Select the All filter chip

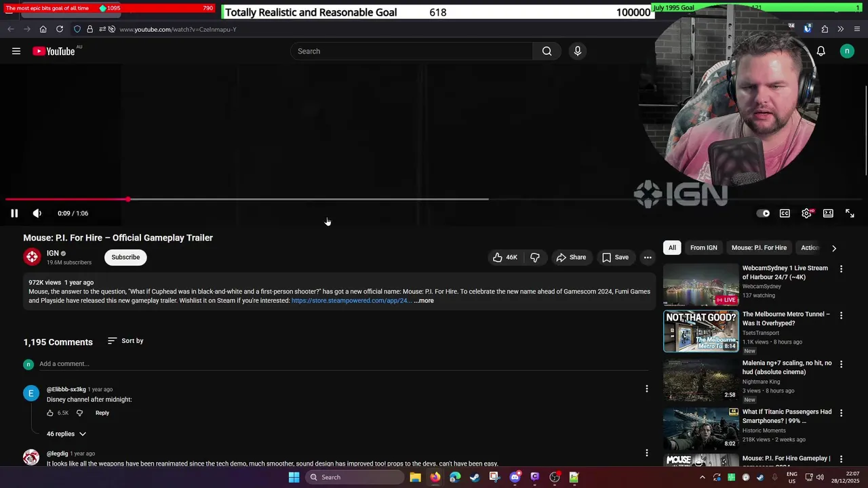(672, 247)
